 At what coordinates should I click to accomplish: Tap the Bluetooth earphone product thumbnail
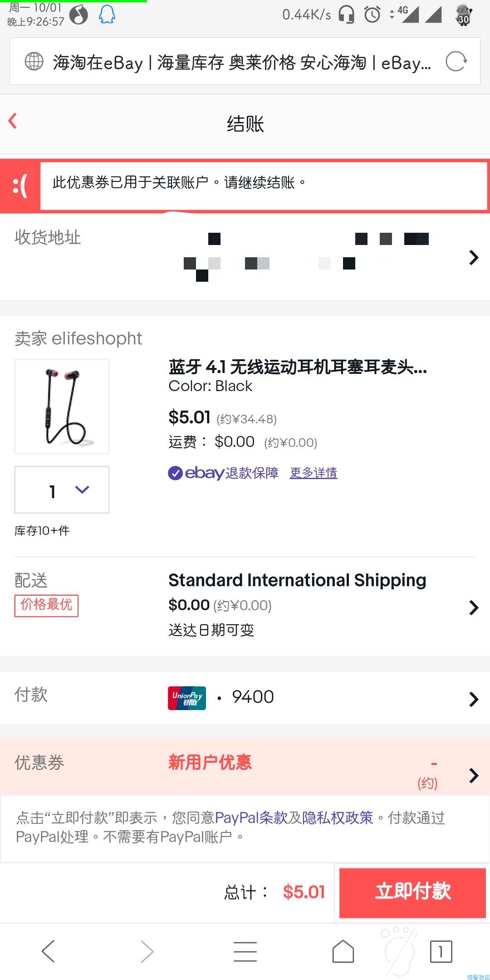coord(62,406)
